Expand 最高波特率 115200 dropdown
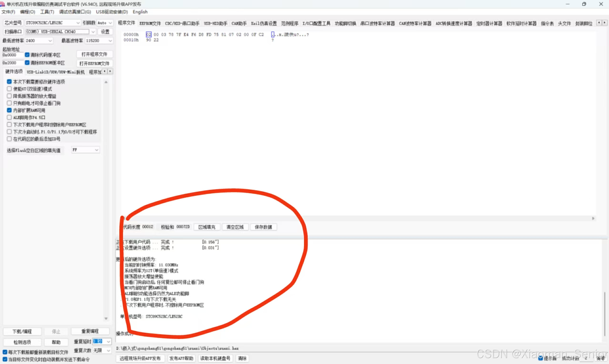This screenshot has height=364, width=609. click(x=110, y=41)
